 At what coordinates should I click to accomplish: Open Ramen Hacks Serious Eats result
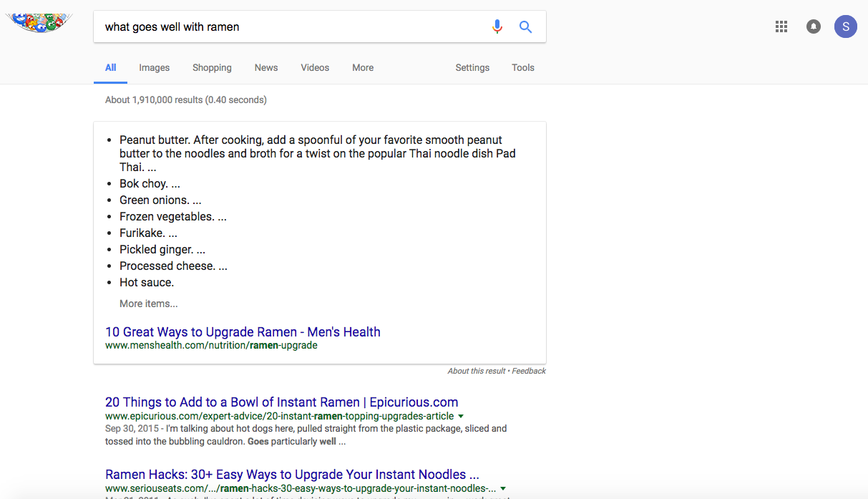click(x=292, y=475)
